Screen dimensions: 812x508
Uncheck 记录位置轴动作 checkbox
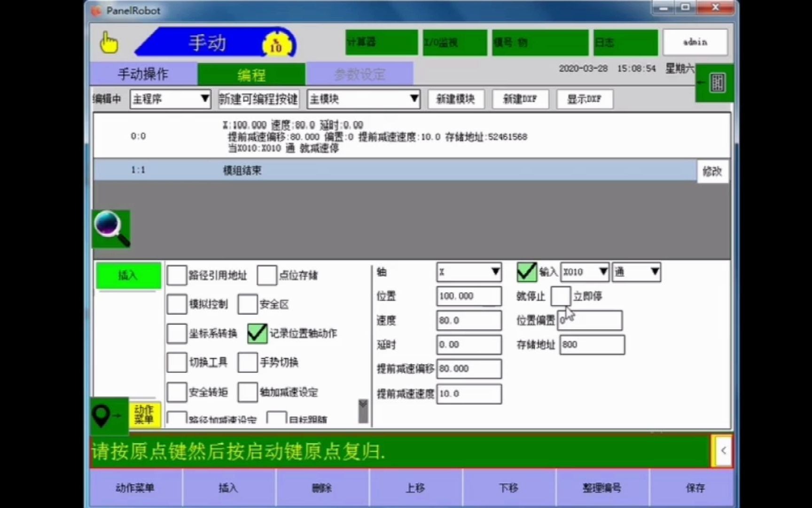(257, 333)
